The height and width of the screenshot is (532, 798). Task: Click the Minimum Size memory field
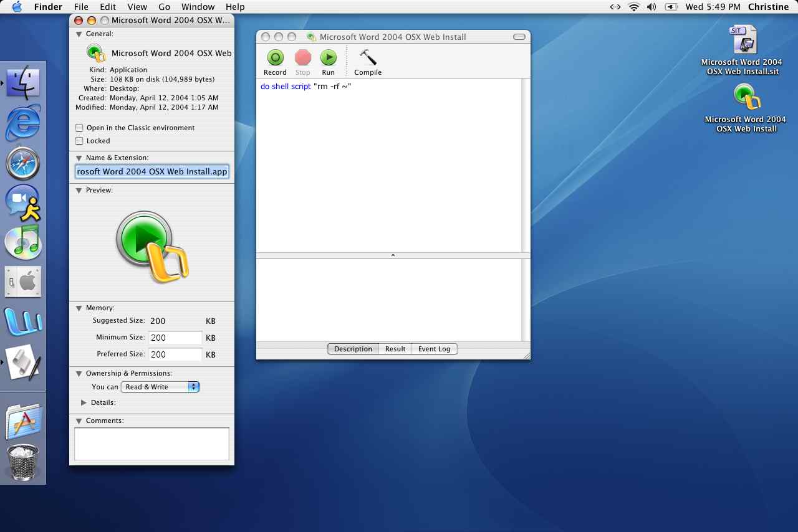(x=175, y=338)
